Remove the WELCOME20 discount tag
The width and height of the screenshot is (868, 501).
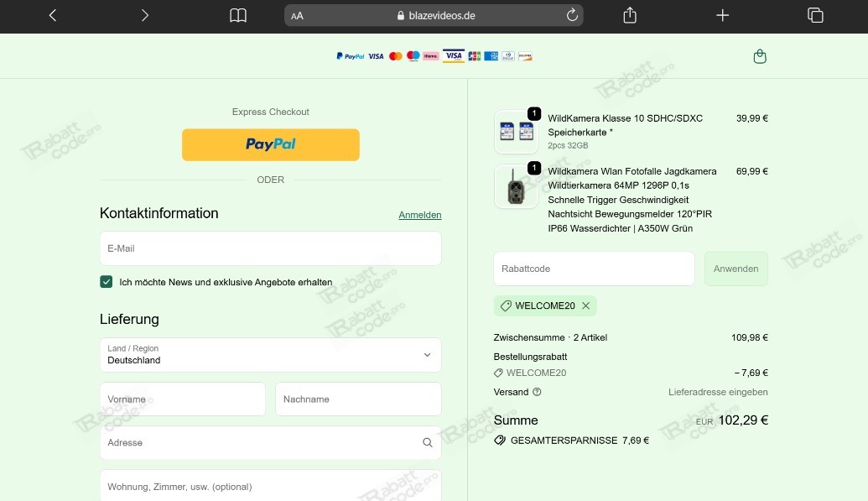click(585, 305)
